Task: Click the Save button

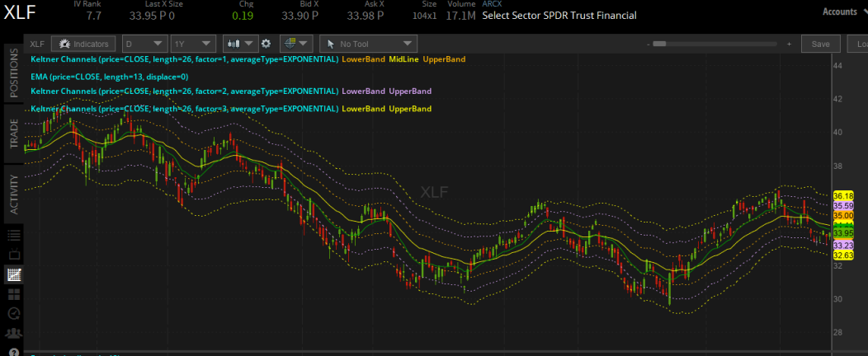Action: coord(820,44)
